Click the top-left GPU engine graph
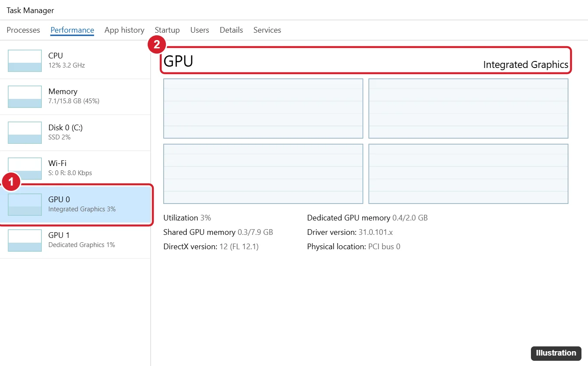 [263, 108]
